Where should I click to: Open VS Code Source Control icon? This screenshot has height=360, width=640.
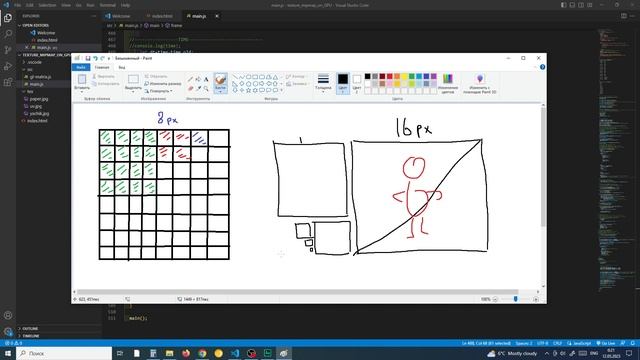8,50
